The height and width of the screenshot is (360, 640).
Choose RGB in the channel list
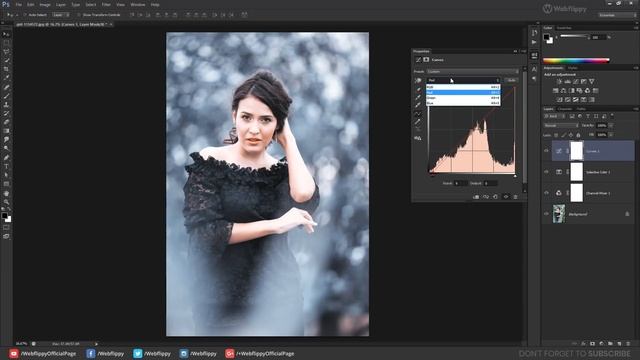463,87
